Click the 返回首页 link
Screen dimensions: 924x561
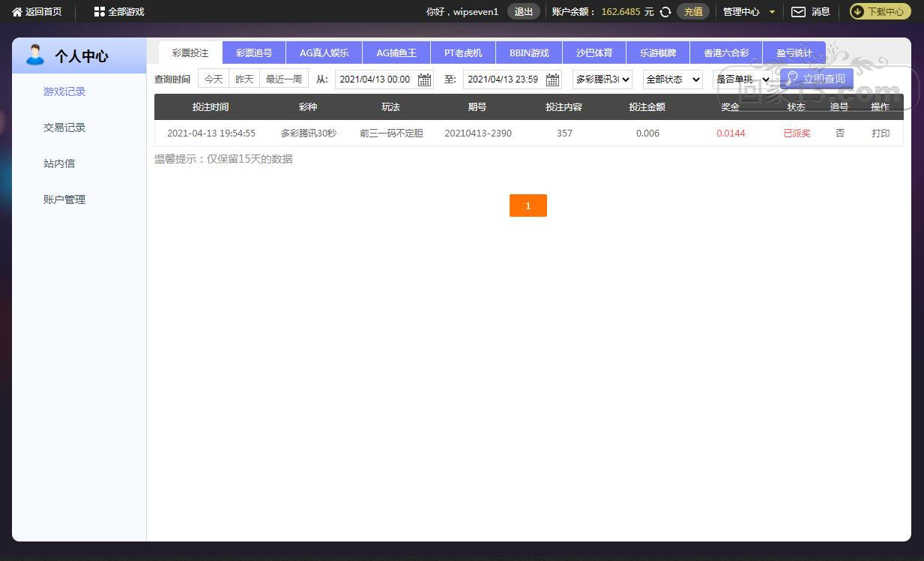(43, 12)
